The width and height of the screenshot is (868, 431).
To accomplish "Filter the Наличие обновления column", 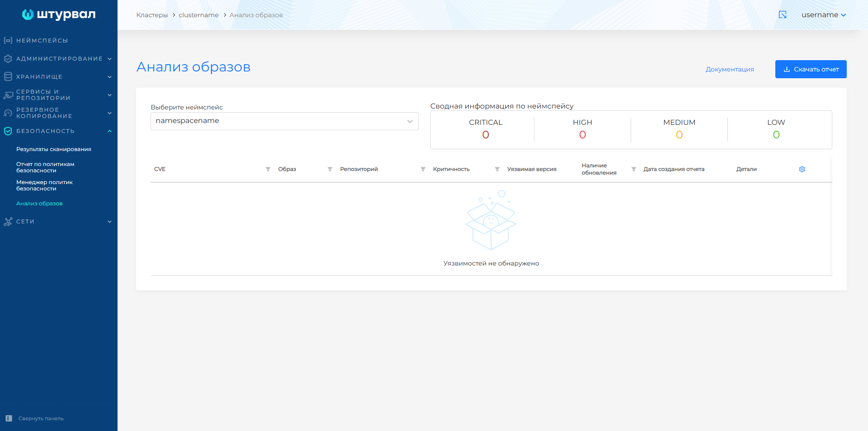I will (634, 169).
